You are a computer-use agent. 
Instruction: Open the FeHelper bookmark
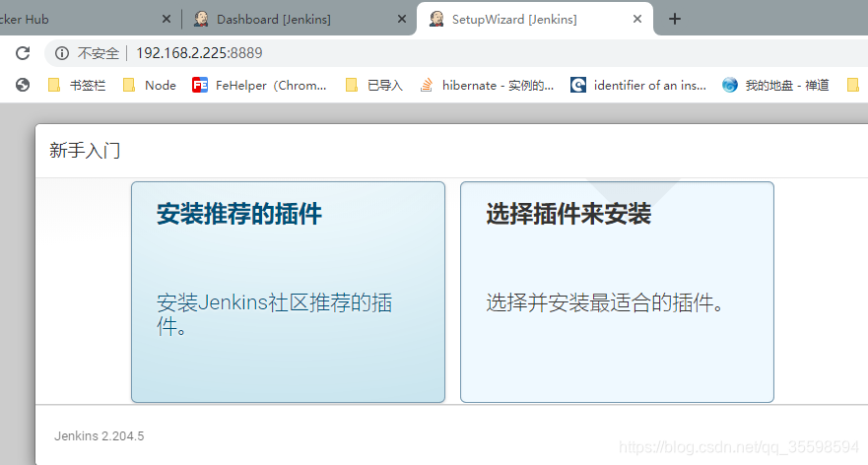[260, 85]
